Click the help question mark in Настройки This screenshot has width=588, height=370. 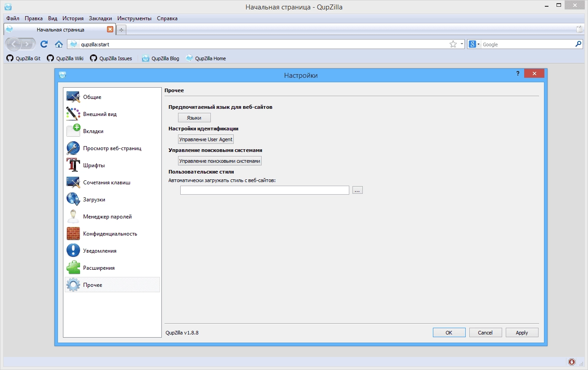[x=517, y=73]
